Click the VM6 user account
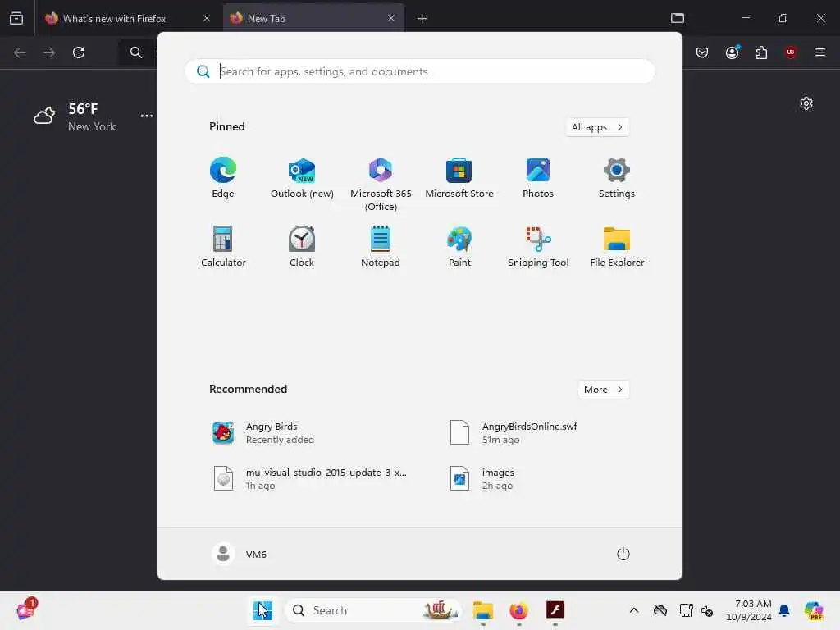This screenshot has height=630, width=840. click(x=240, y=554)
